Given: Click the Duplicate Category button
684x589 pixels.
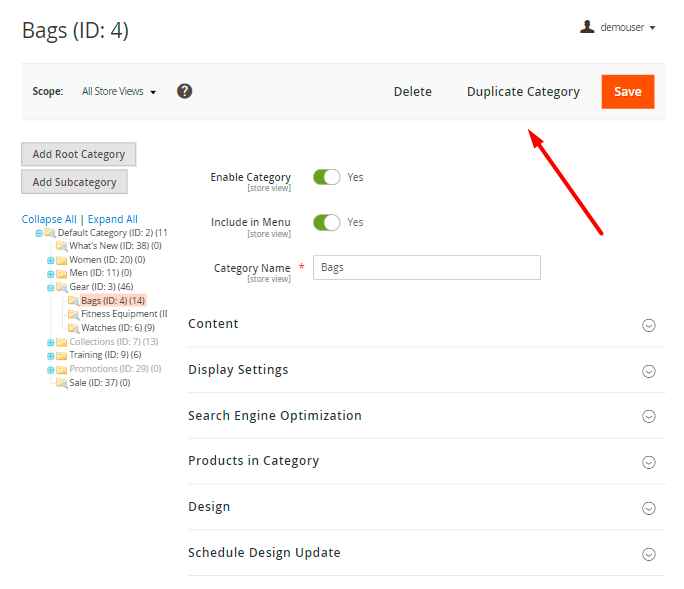Looking at the screenshot, I should [523, 92].
